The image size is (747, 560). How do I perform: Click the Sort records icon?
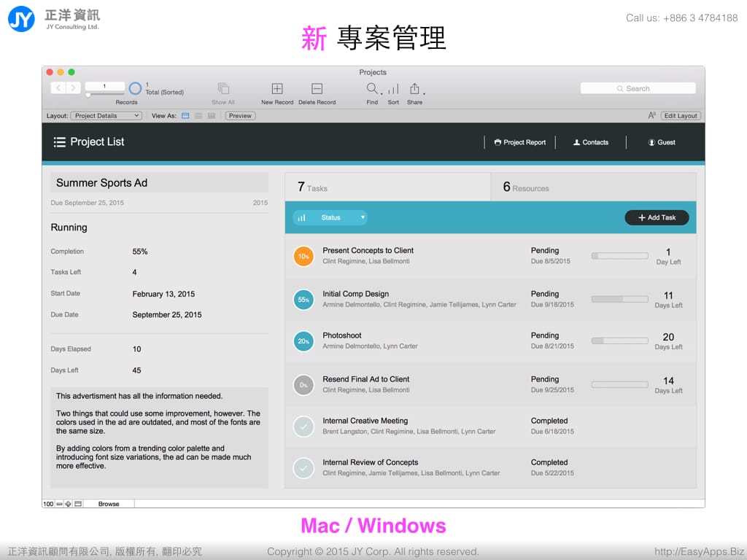point(393,90)
